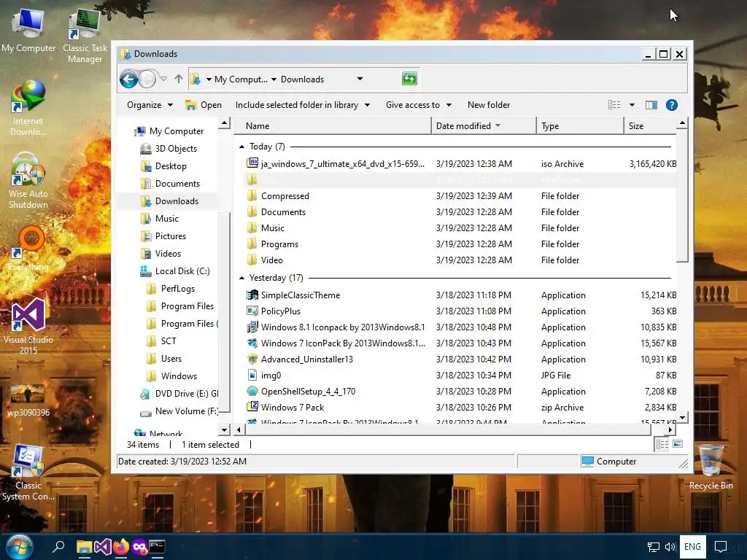This screenshot has height=560, width=747.
Task: Sort by Type column header
Action: tap(580, 125)
